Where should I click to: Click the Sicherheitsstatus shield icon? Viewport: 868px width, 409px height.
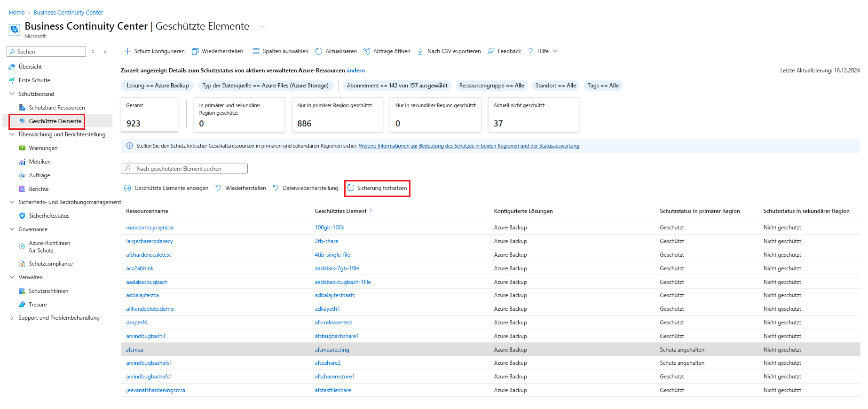(x=22, y=216)
